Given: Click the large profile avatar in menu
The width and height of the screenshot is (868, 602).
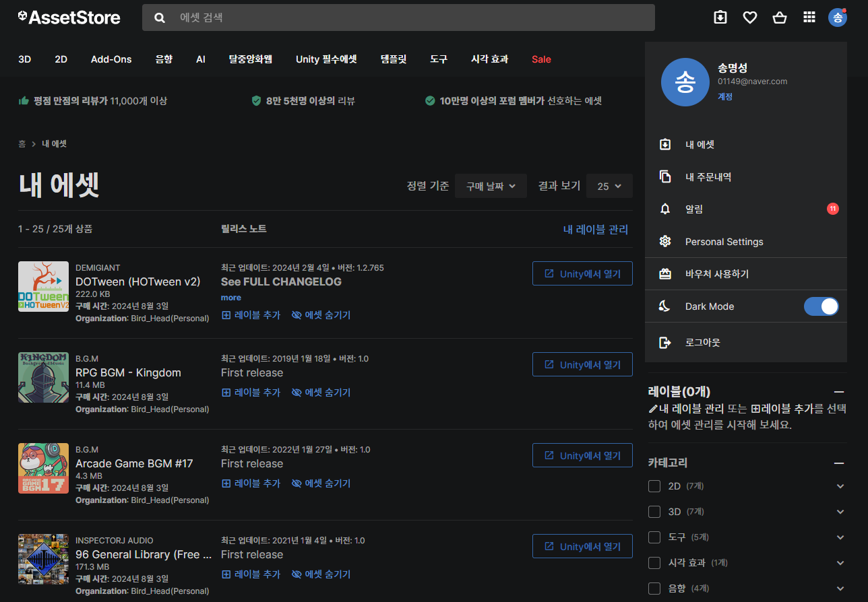Looking at the screenshot, I should 685,82.
